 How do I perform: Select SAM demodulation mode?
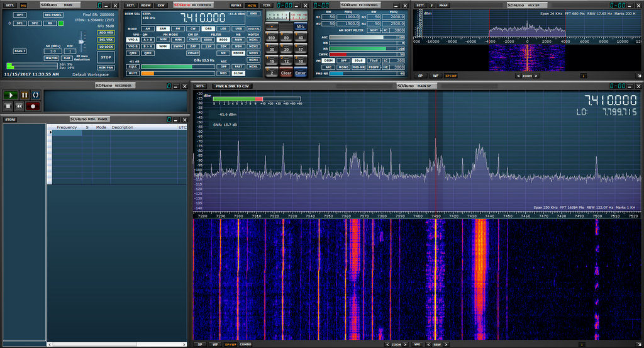click(163, 29)
